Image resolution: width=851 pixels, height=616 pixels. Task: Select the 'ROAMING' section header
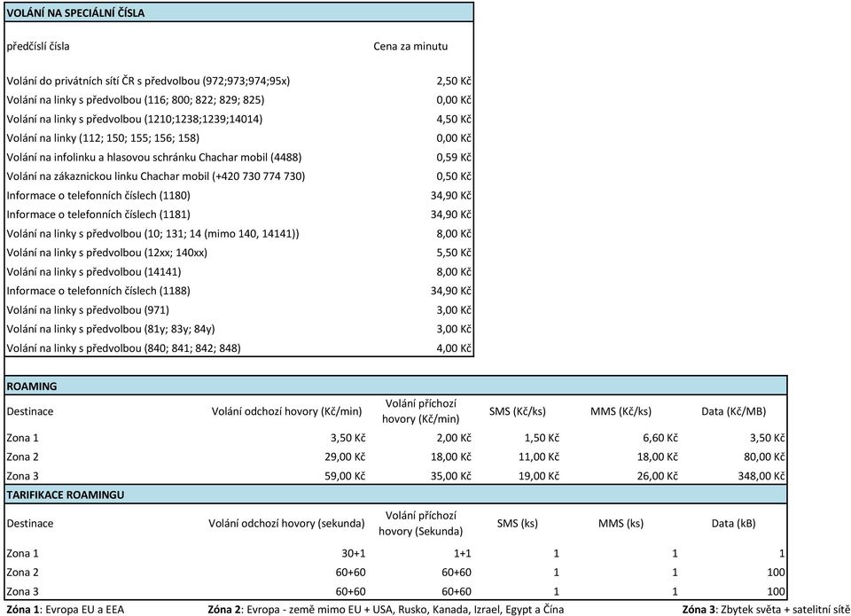[395, 386]
